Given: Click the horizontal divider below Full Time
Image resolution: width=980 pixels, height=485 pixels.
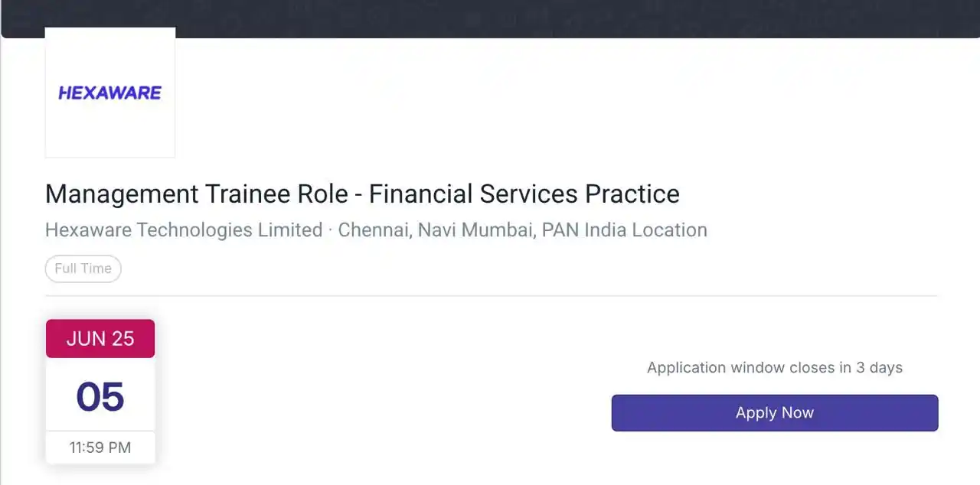Looking at the screenshot, I should coord(492,295).
